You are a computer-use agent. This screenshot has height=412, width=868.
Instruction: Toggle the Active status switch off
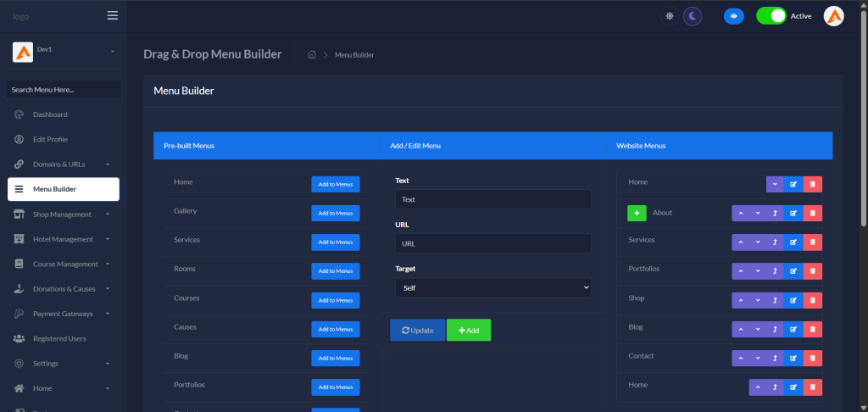click(x=771, y=16)
